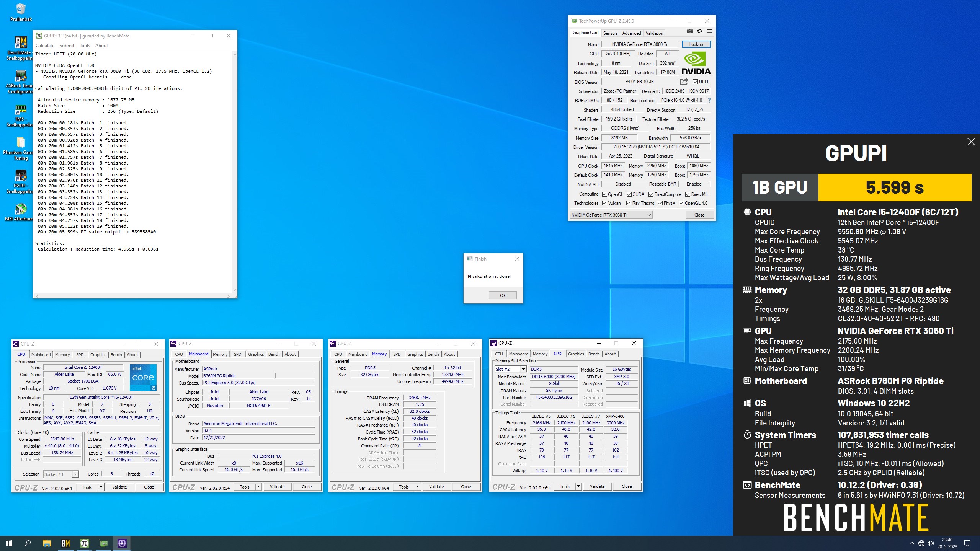This screenshot has width=980, height=551.
Task: Launch the PGTU shortcut on the desktop
Action: click(x=20, y=181)
